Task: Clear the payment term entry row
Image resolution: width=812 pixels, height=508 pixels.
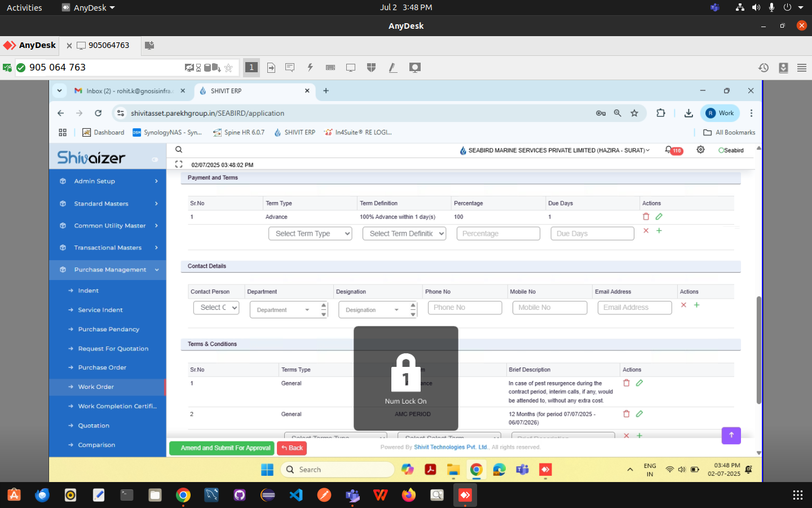Action: click(646, 231)
